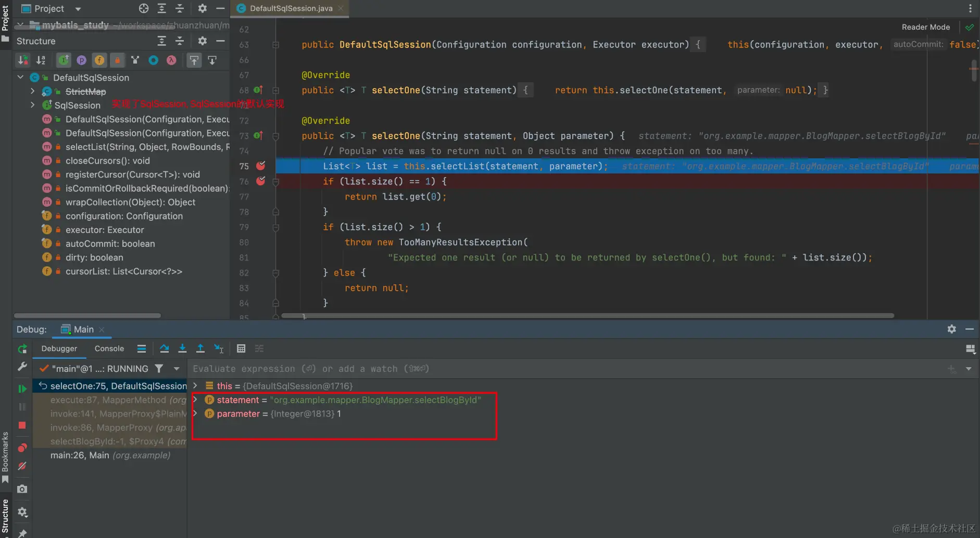Toggle show lambdas filter

171,60
